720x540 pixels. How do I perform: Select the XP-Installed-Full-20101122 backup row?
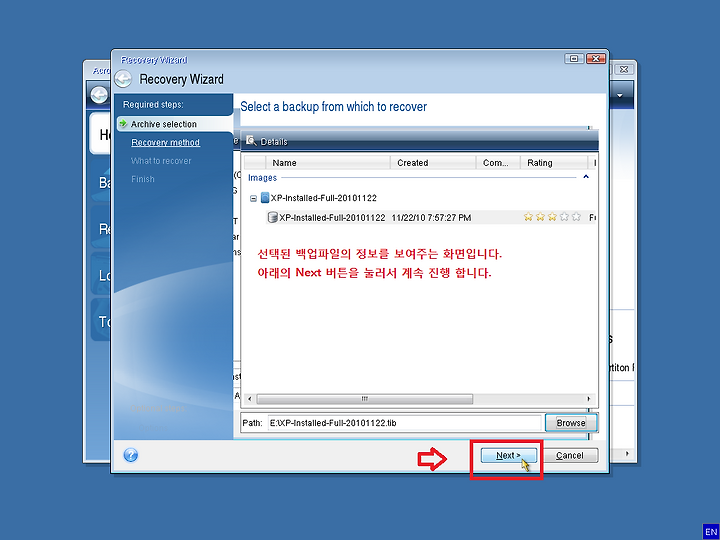tap(431, 218)
